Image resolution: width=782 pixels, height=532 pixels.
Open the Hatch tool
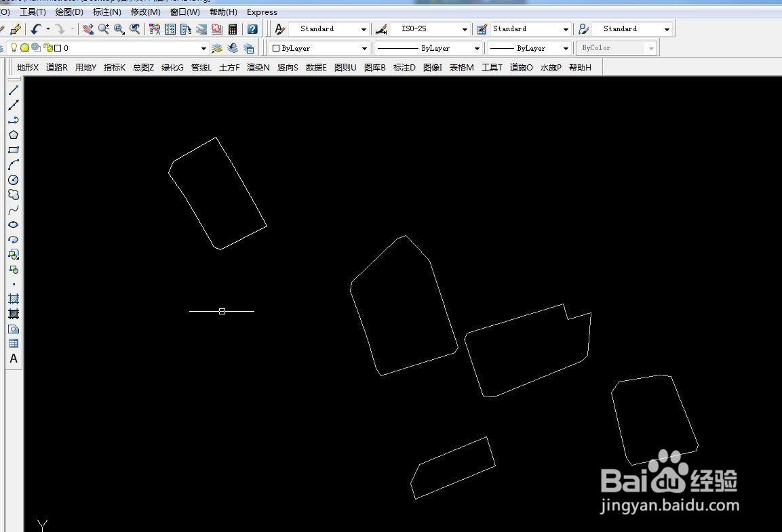click(14, 300)
